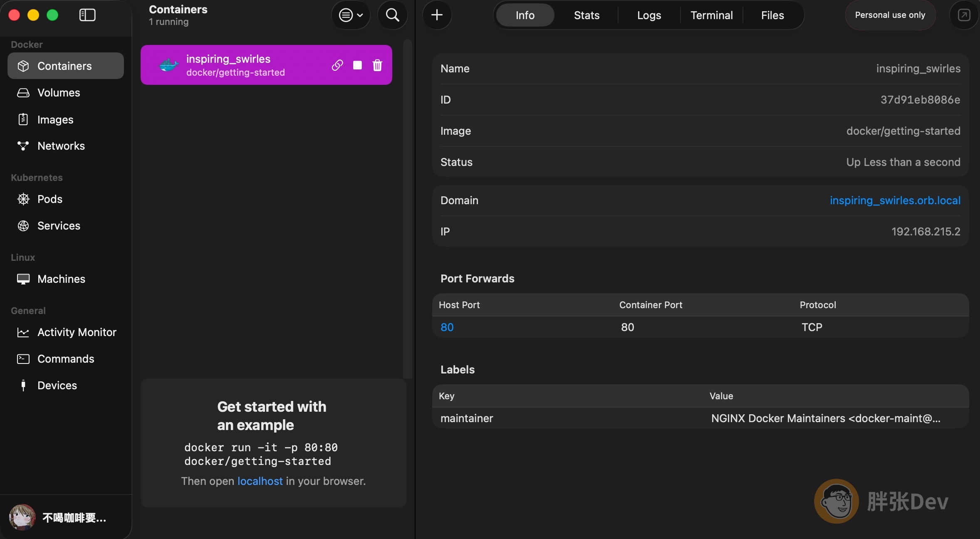Click the docker run example command
The width and height of the screenshot is (980, 539).
click(261, 454)
